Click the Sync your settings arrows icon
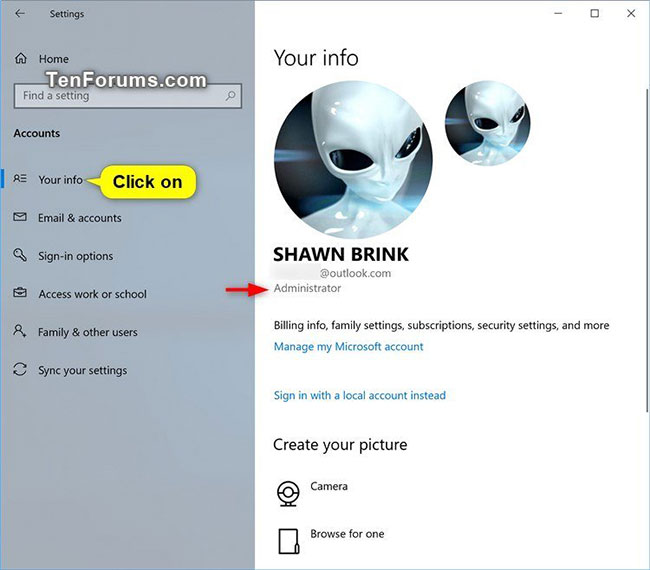Screen dimensions: 650x570 [20, 369]
